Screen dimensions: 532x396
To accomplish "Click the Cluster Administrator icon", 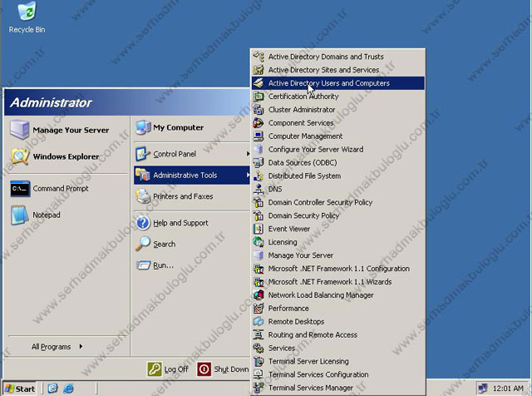I will (x=259, y=109).
